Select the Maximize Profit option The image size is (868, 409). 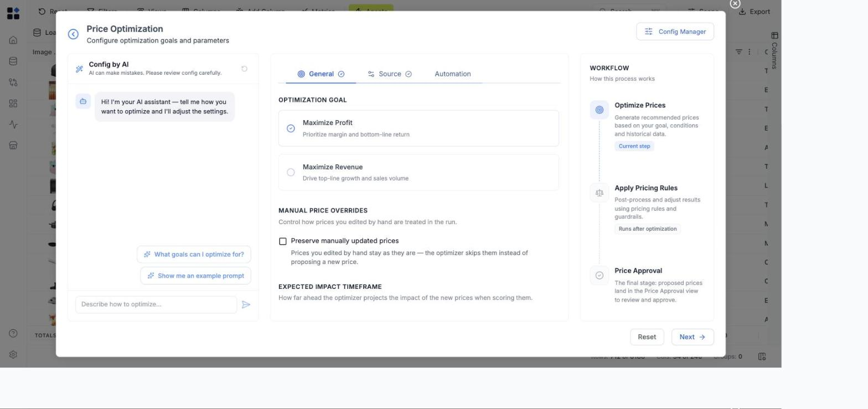click(418, 128)
